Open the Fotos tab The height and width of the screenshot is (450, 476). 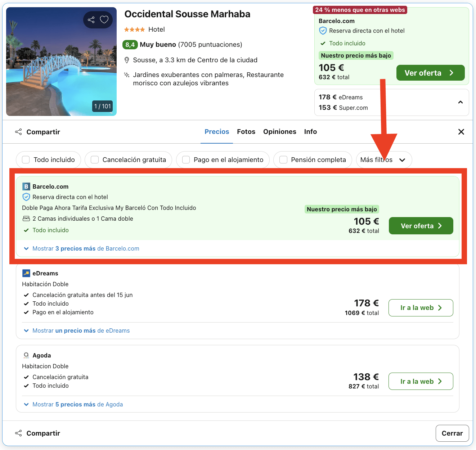click(x=246, y=132)
